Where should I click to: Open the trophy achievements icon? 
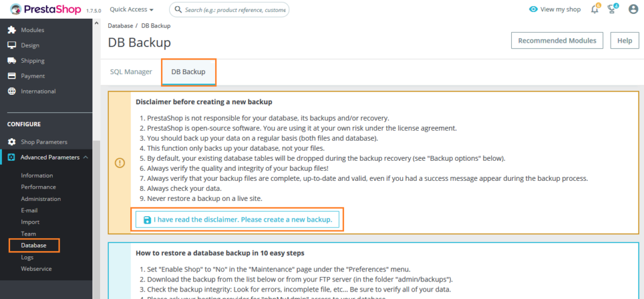[613, 9]
